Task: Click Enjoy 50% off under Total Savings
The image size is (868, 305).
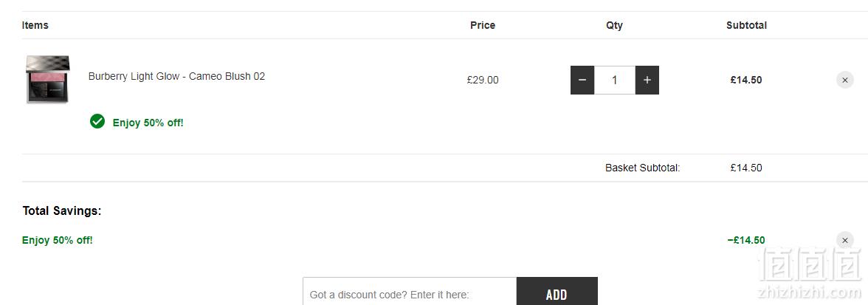Action: coord(58,240)
